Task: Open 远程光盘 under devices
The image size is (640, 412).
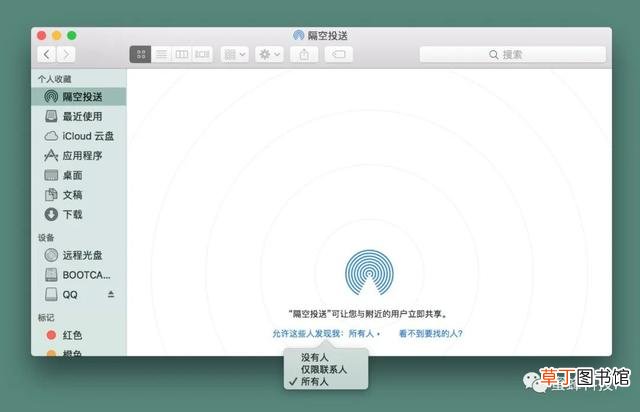Action: coord(79,255)
